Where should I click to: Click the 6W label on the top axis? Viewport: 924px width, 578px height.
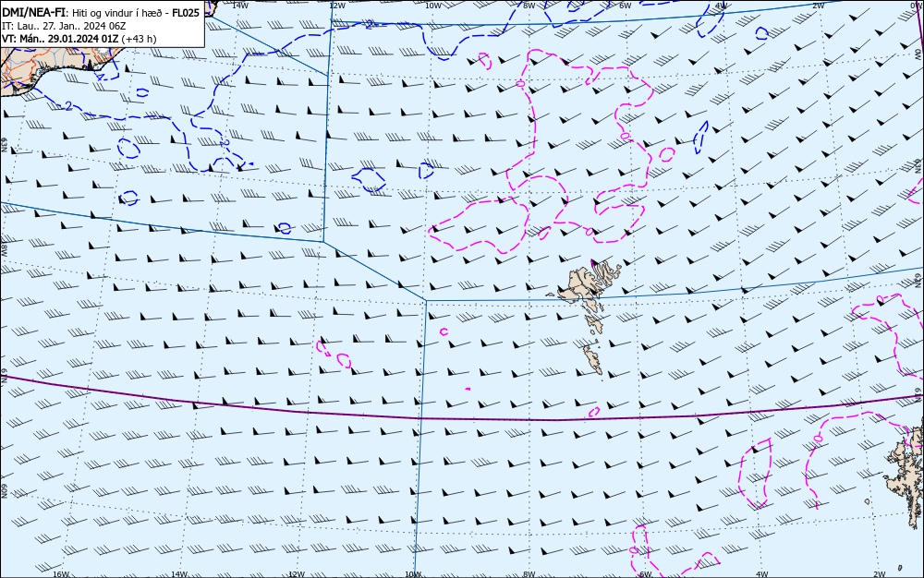[626, 6]
